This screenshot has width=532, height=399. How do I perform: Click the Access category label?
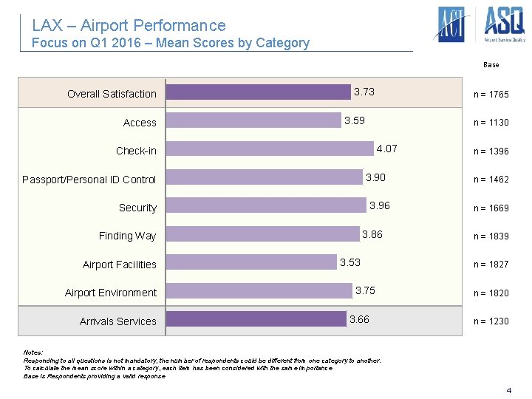coord(140,123)
